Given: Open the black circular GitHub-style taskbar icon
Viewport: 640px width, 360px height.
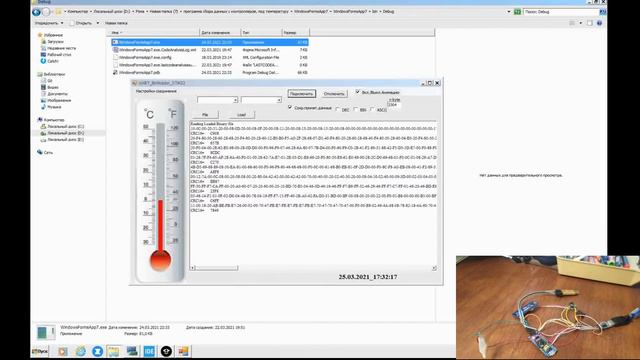Looking at the screenshot, I should pyautogui.click(x=166, y=351).
